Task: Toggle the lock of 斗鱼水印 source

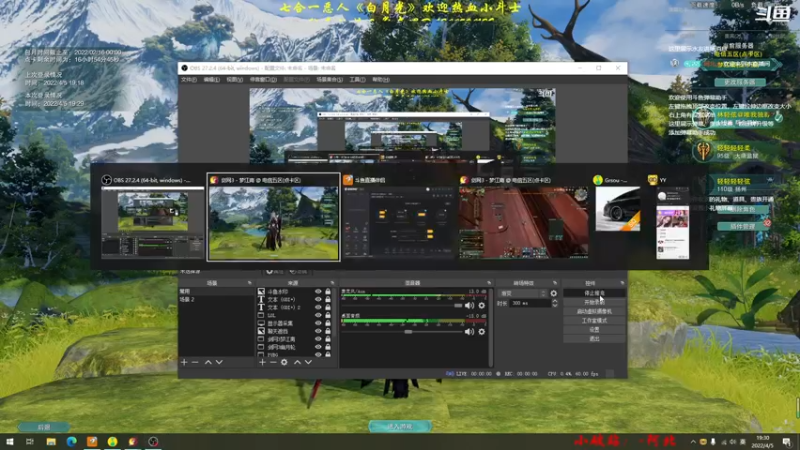Action: (328, 292)
